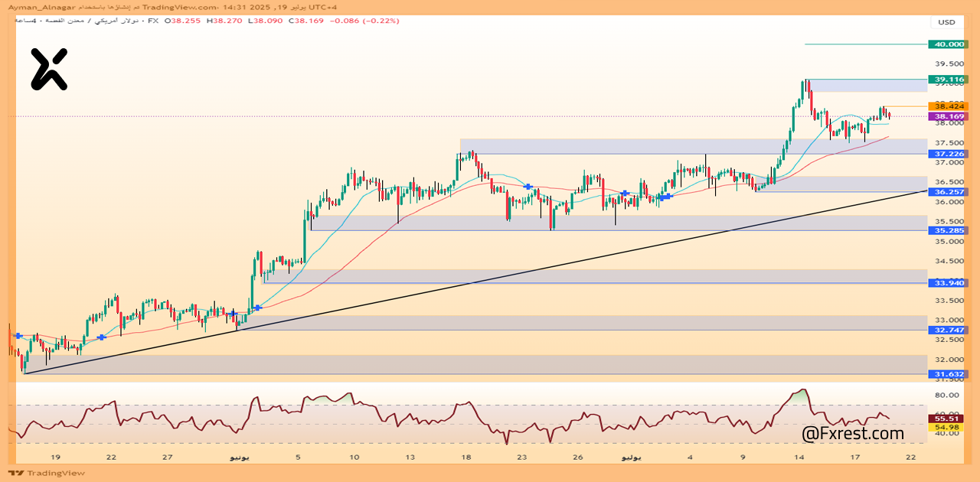Select the blue 32.747 level label
This screenshot has height=482, width=980.
coord(948,330)
